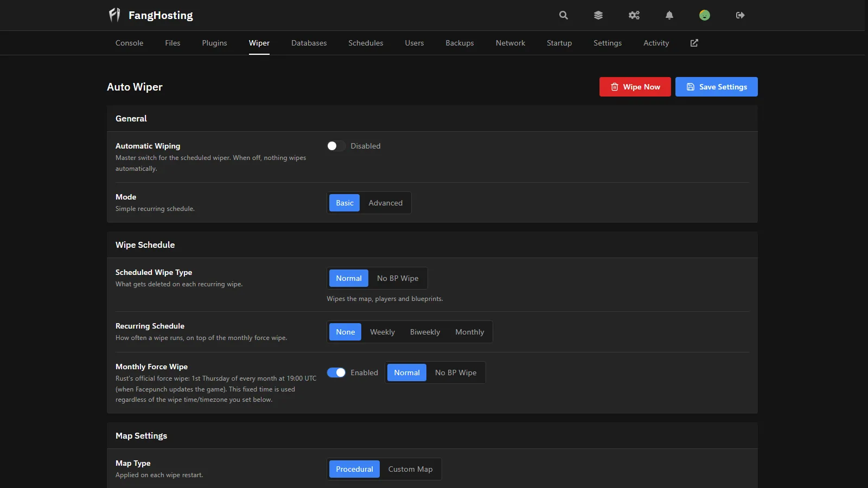Screen dimensions: 868x488
Task: Click the Scheduled Wipe Type label
Action: pyautogui.click(x=154, y=272)
